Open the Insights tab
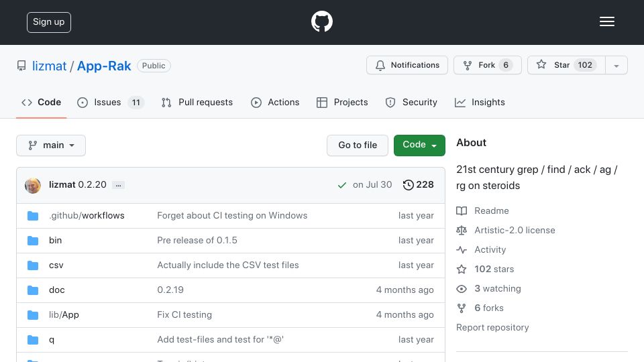644x362 pixels. point(480,102)
